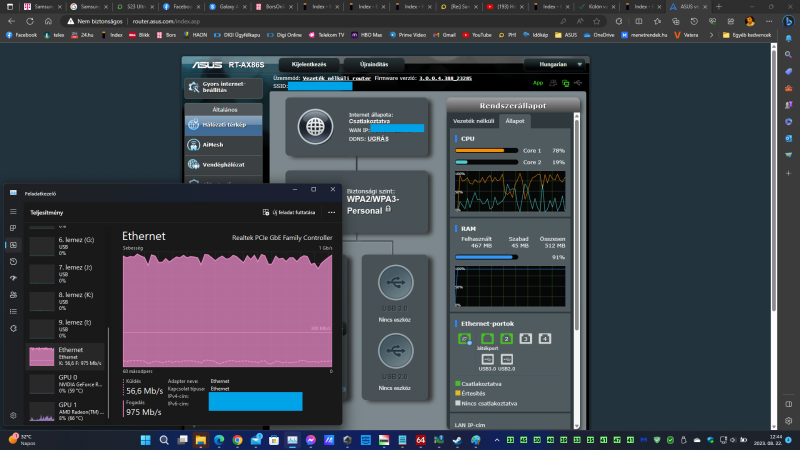Click the USB 3.0 device icon
The image size is (800, 450).
[395, 282]
